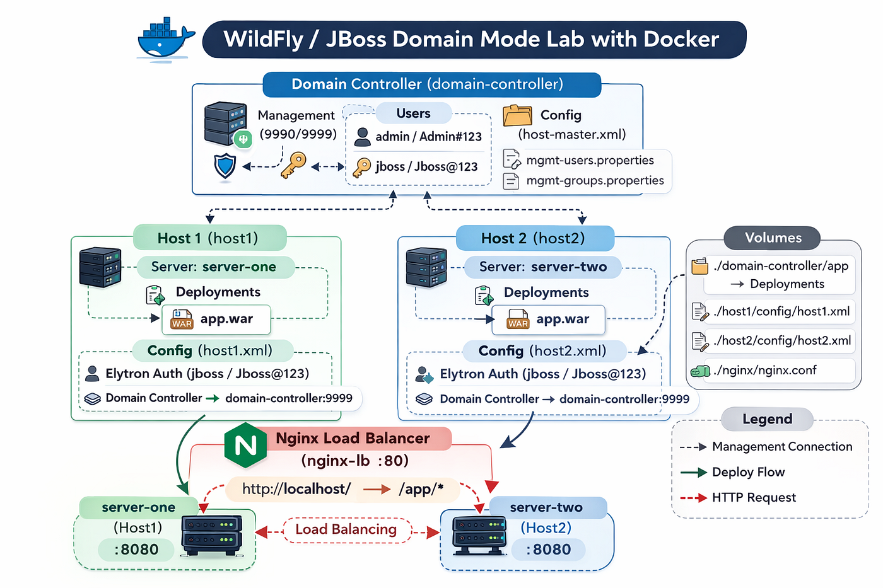This screenshot has width=883, height=588.
Task: Click the text jboss / Jboss@123 in Users
Action: tap(426, 167)
